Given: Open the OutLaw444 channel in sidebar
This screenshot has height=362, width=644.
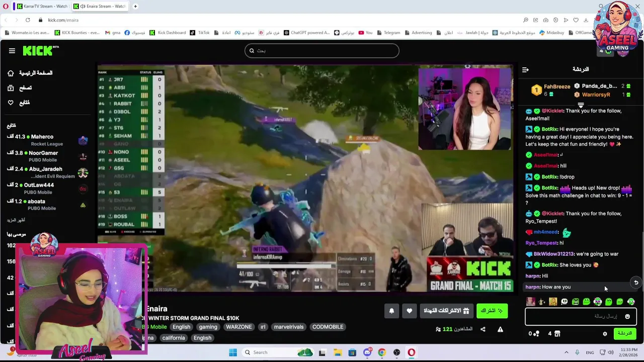Looking at the screenshot, I should pyautogui.click(x=48, y=189).
